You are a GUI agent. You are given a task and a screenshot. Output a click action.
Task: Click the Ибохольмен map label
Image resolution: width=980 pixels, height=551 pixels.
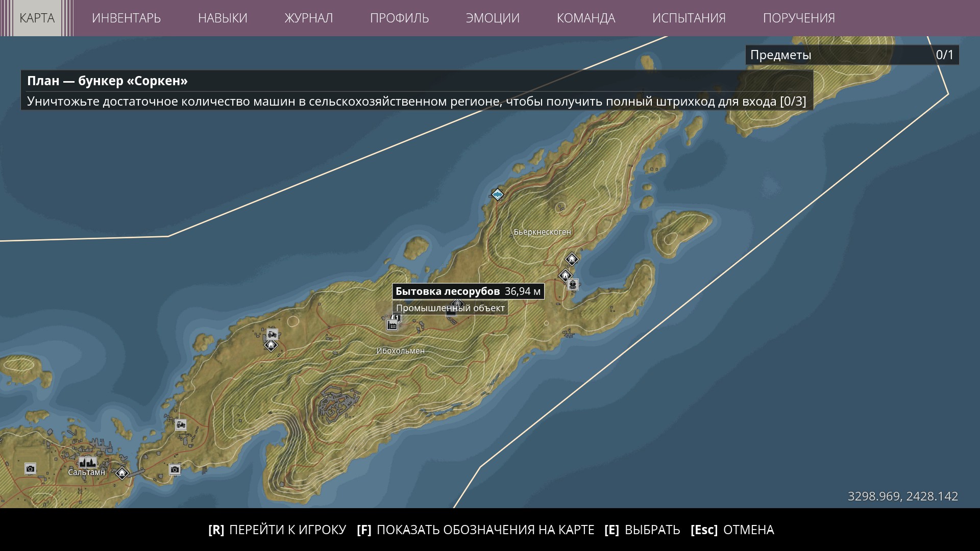[x=401, y=350]
